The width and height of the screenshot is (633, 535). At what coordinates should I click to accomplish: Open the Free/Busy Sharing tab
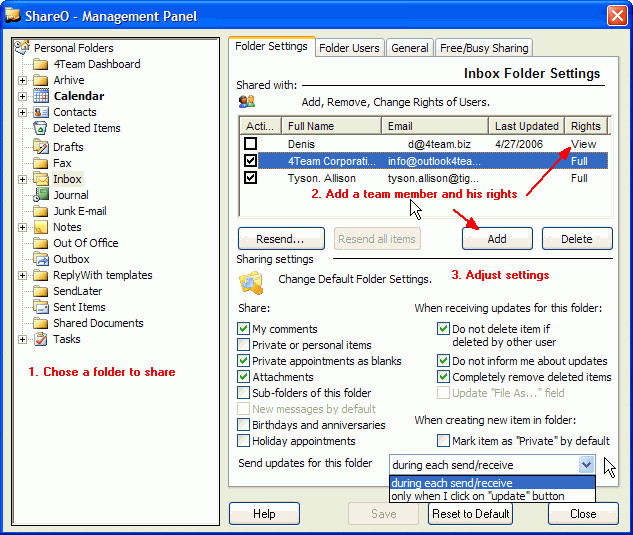484,48
